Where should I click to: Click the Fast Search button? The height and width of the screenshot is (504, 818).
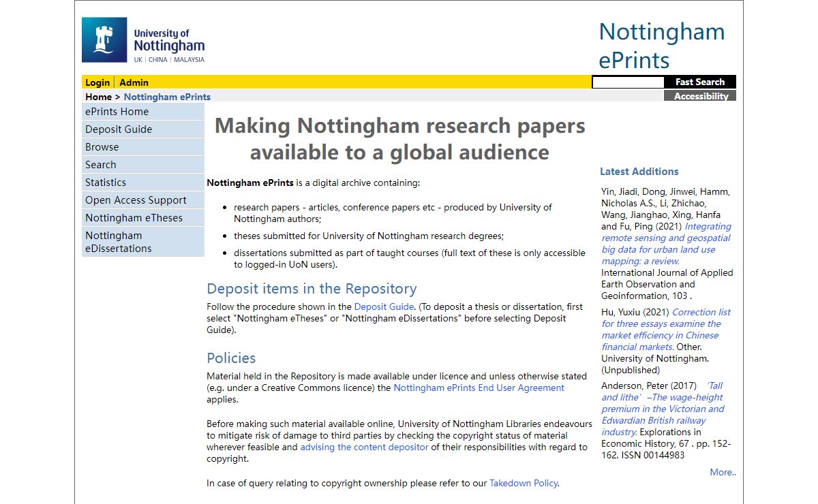pyautogui.click(x=700, y=82)
